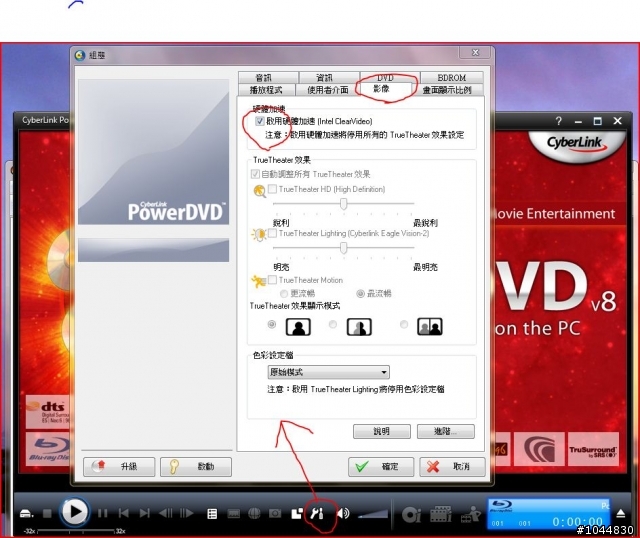Click the 升級 upgrade button

(119, 466)
